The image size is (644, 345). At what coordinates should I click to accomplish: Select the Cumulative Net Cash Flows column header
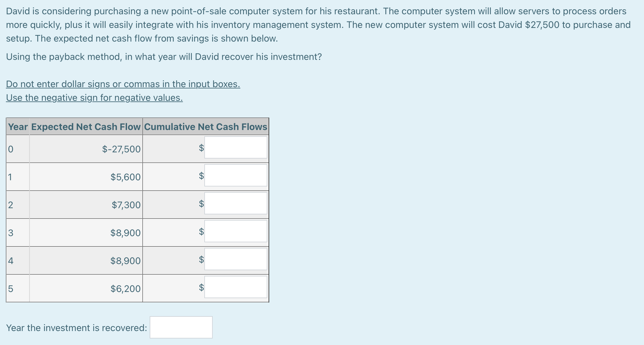(206, 127)
